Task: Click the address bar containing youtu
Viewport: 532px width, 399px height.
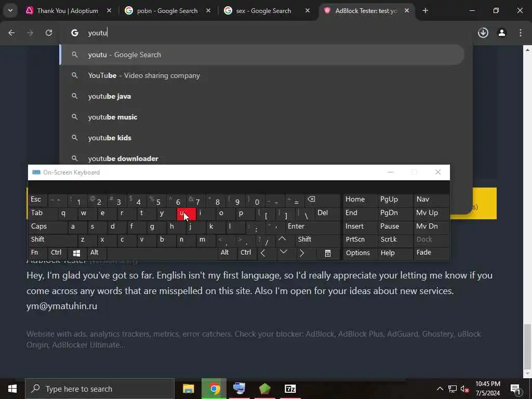Action: coord(267,33)
